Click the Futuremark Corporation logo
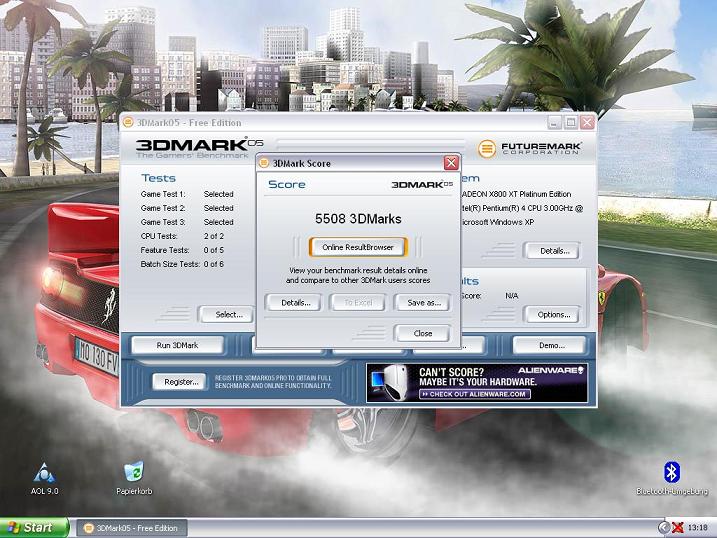This screenshot has height=538, width=717. pos(530,149)
